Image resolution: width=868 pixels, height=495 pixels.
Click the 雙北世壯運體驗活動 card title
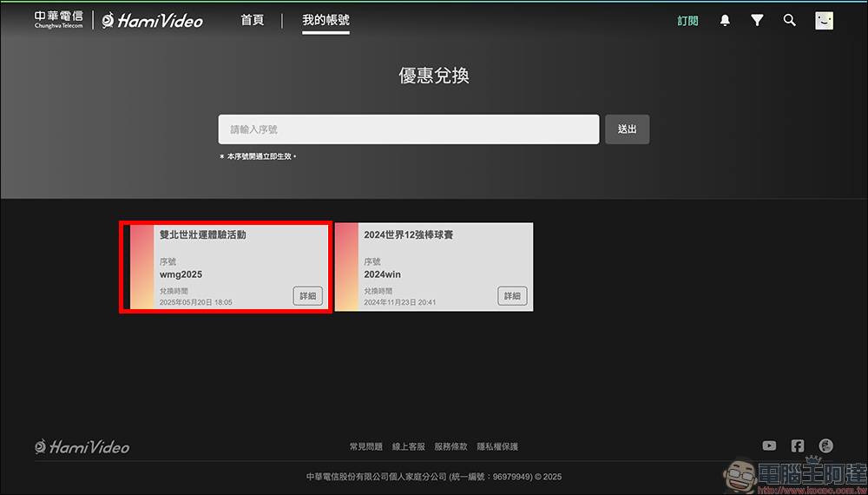click(x=202, y=234)
